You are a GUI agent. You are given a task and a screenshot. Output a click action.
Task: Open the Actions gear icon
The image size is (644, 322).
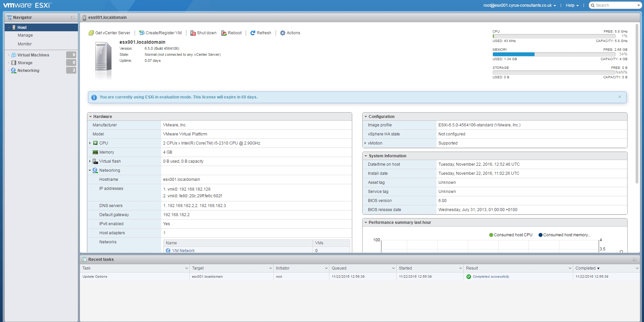coord(283,33)
